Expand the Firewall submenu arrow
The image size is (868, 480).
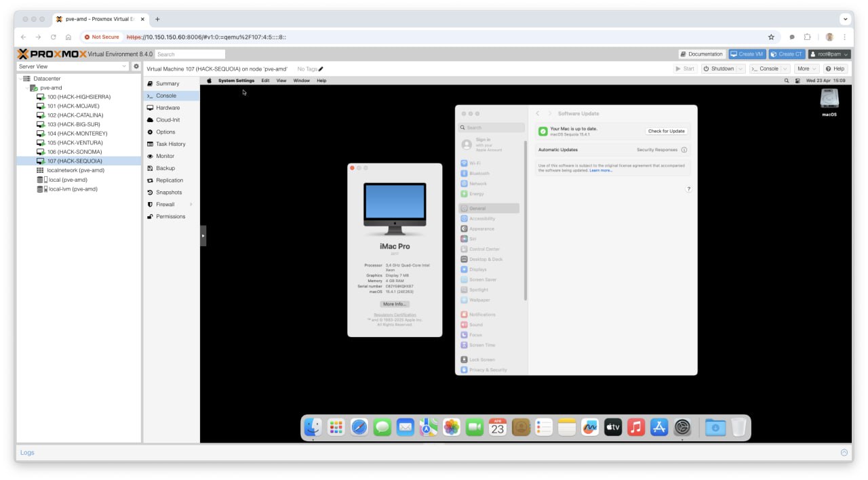tap(191, 205)
